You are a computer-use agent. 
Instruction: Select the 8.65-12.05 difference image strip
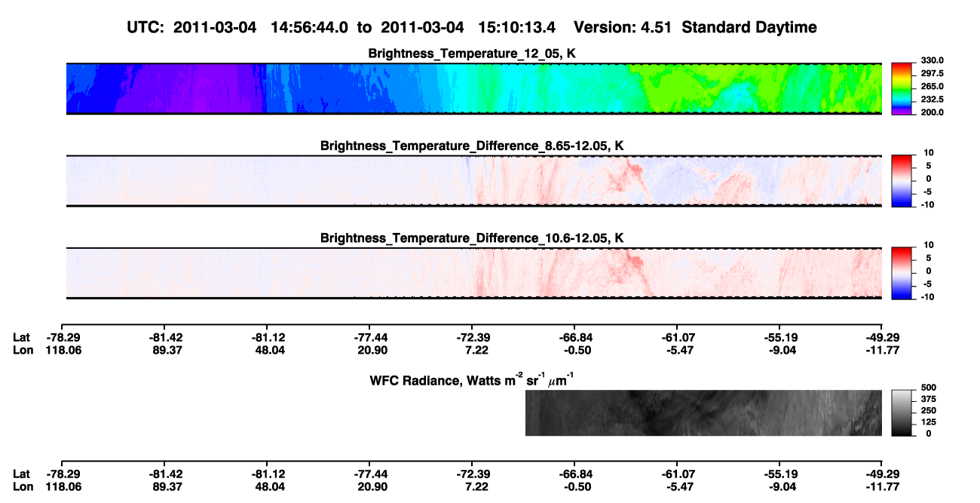click(x=474, y=181)
